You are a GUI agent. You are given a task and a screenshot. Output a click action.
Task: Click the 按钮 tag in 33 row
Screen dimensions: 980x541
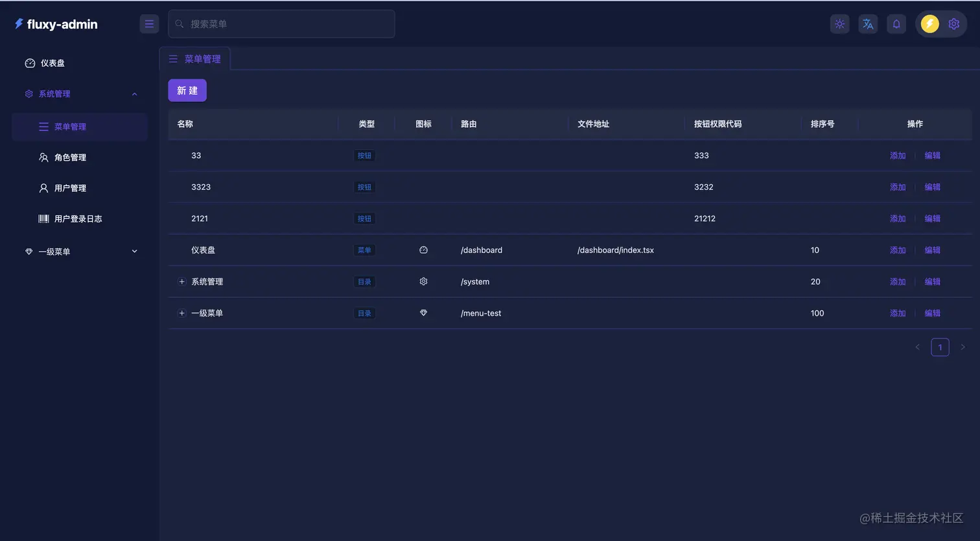point(365,156)
